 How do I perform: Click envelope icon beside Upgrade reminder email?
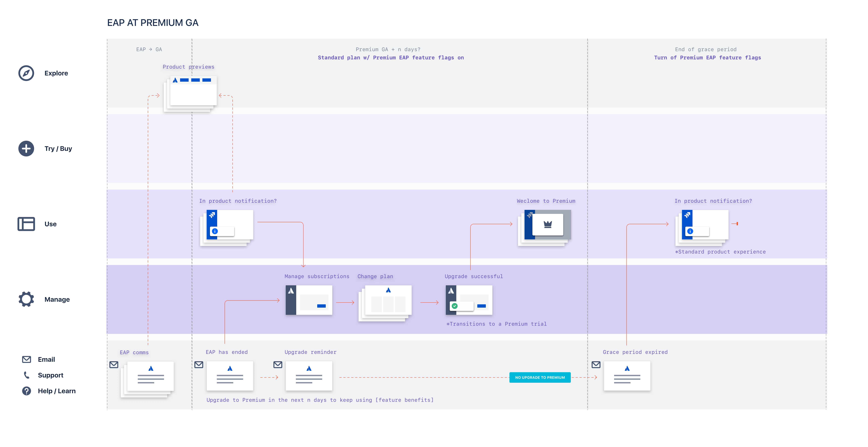coord(278,365)
